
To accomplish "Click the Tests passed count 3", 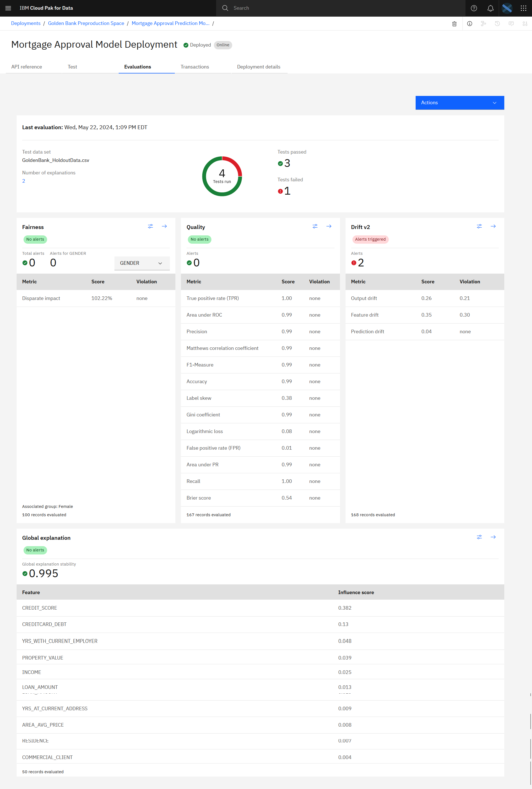I will coord(287,163).
